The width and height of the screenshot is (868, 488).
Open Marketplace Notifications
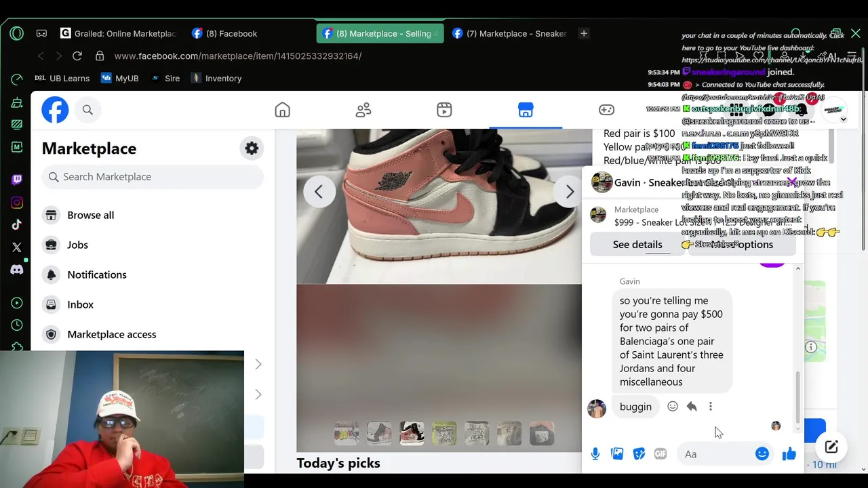pos(153,274)
